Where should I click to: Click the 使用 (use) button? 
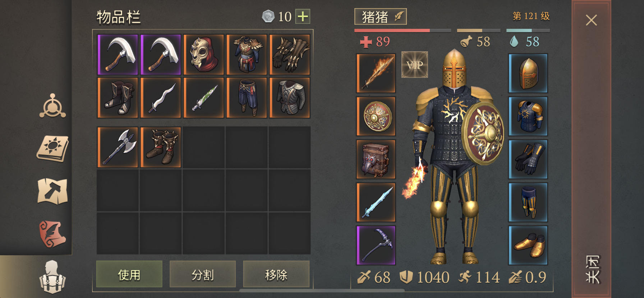click(129, 275)
